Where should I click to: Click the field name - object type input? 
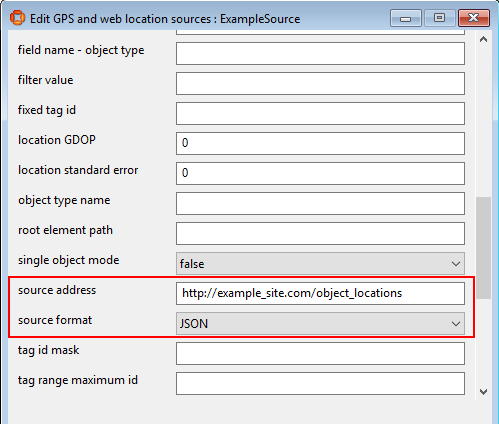320,53
